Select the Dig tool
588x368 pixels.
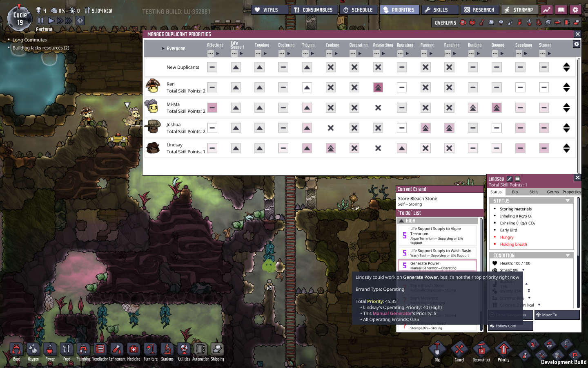click(437, 351)
